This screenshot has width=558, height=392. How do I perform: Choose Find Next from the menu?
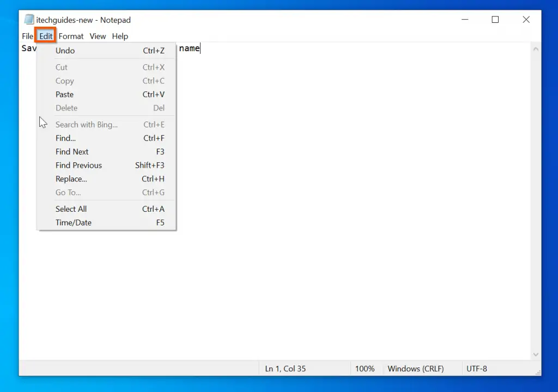pos(106,151)
